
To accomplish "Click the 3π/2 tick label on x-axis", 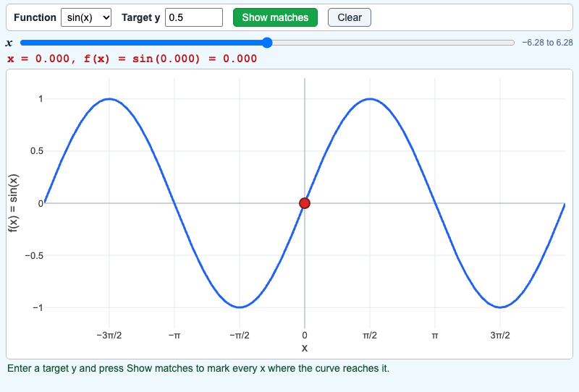I will [500, 335].
